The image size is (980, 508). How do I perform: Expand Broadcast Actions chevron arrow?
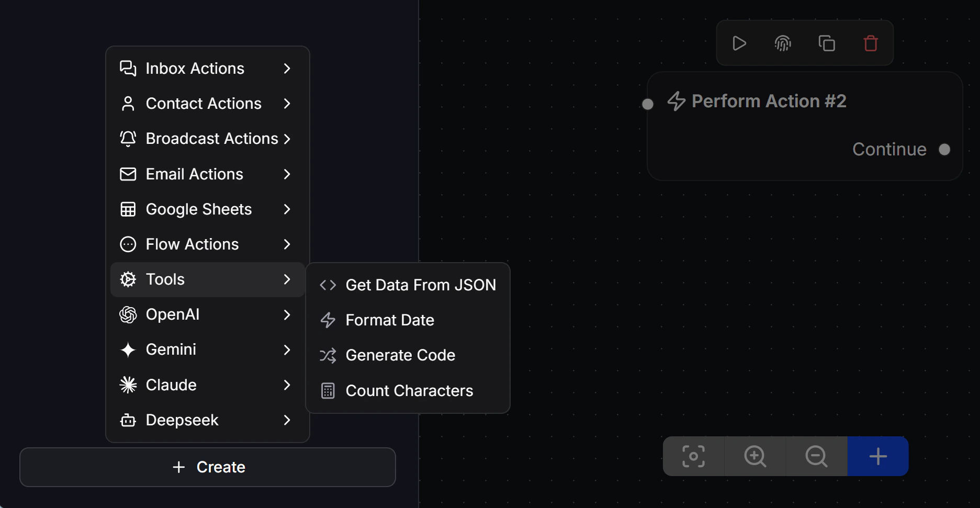[x=287, y=139]
